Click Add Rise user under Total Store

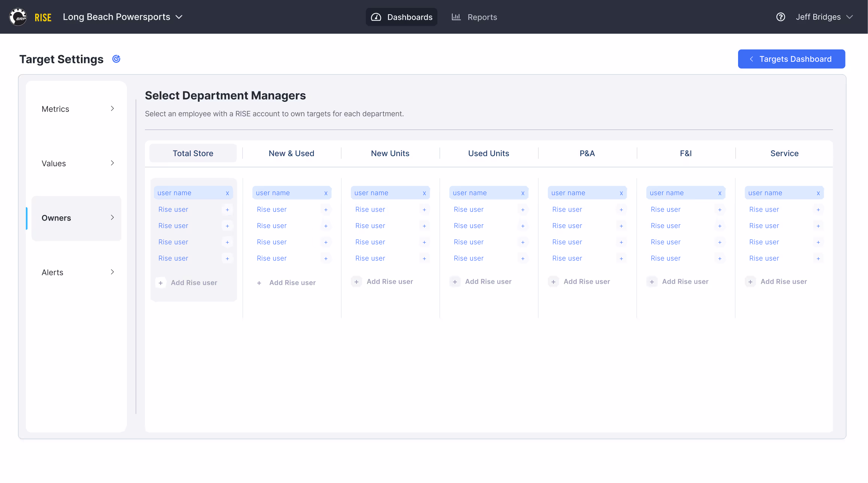(186, 283)
